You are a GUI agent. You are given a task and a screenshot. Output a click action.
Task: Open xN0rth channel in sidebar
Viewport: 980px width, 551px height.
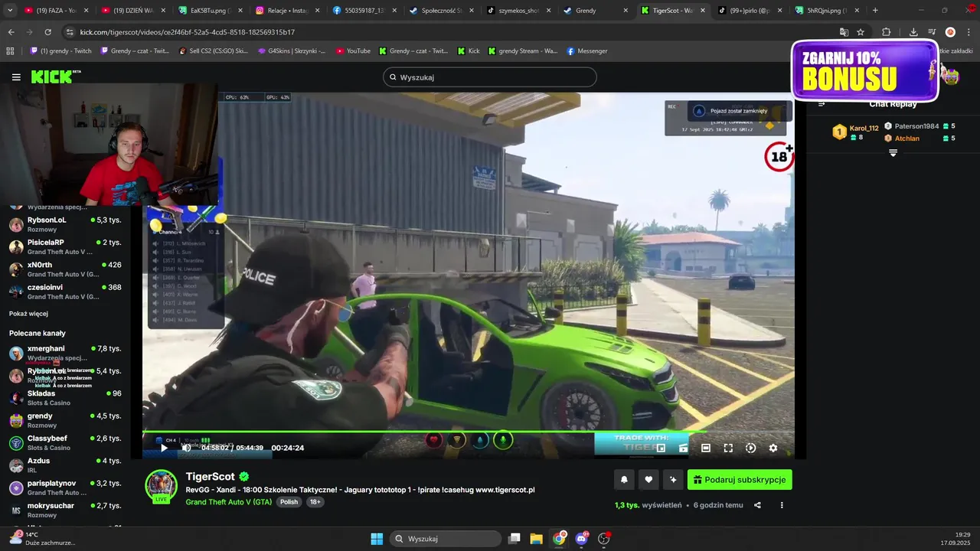(x=65, y=269)
